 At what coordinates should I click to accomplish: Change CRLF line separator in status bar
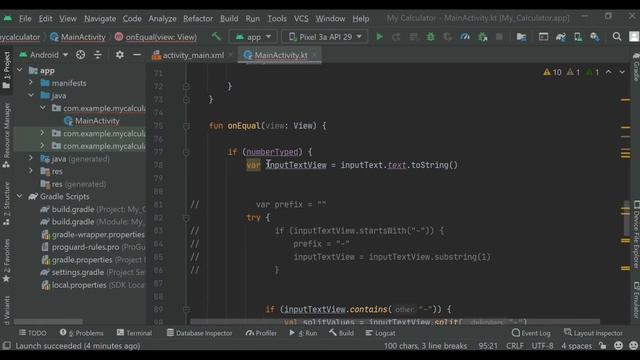pyautogui.click(x=515, y=346)
